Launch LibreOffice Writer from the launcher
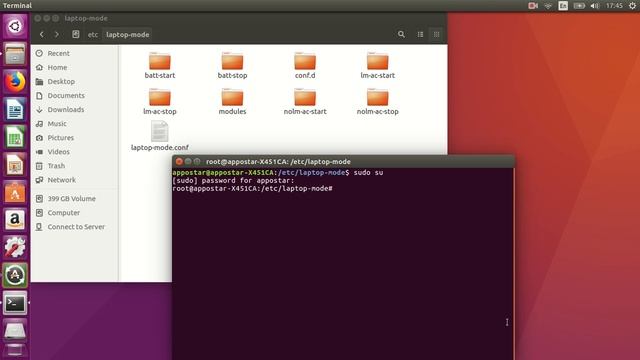The width and height of the screenshot is (640, 360). coord(15,109)
